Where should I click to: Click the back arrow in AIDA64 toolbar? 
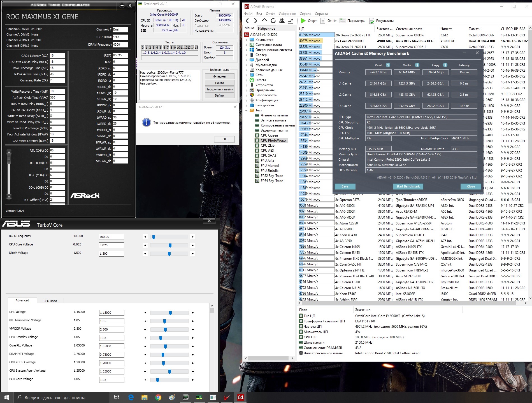tap(247, 21)
